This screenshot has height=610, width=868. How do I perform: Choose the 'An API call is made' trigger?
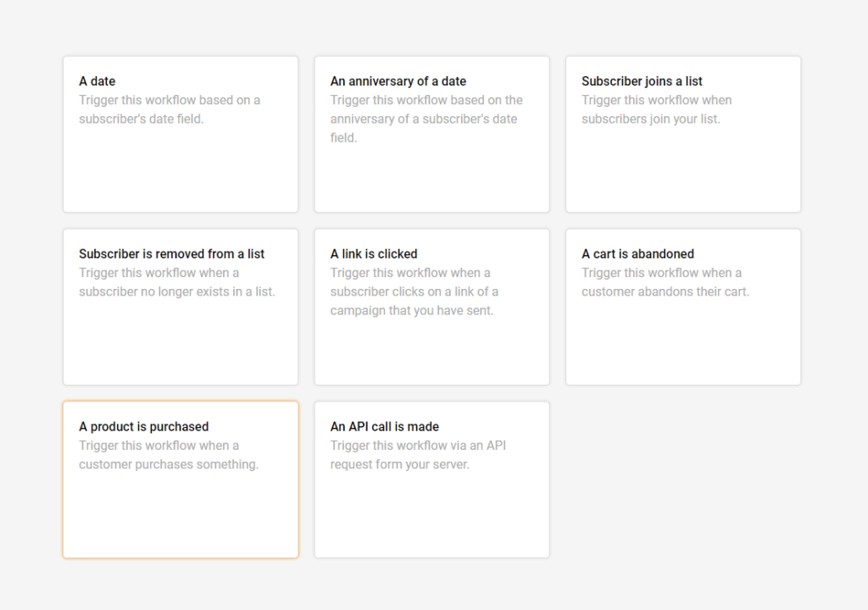431,480
